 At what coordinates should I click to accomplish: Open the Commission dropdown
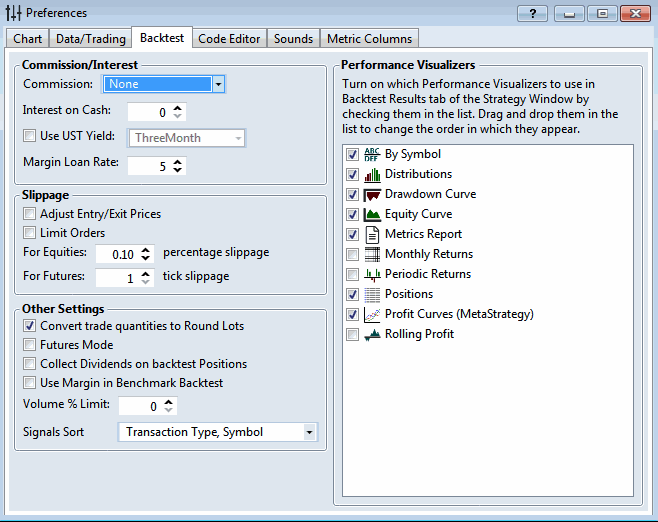click(x=218, y=84)
